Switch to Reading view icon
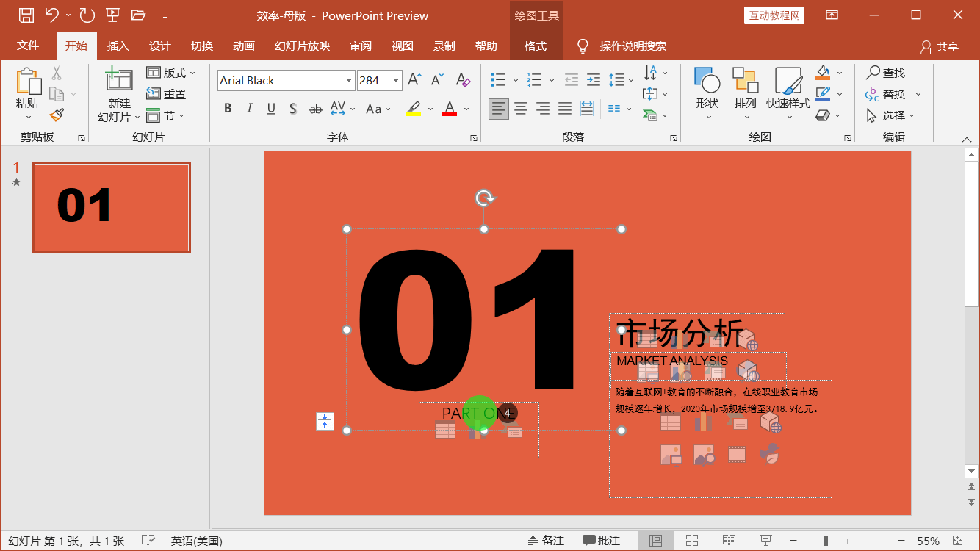This screenshot has width=980, height=551. (729, 541)
